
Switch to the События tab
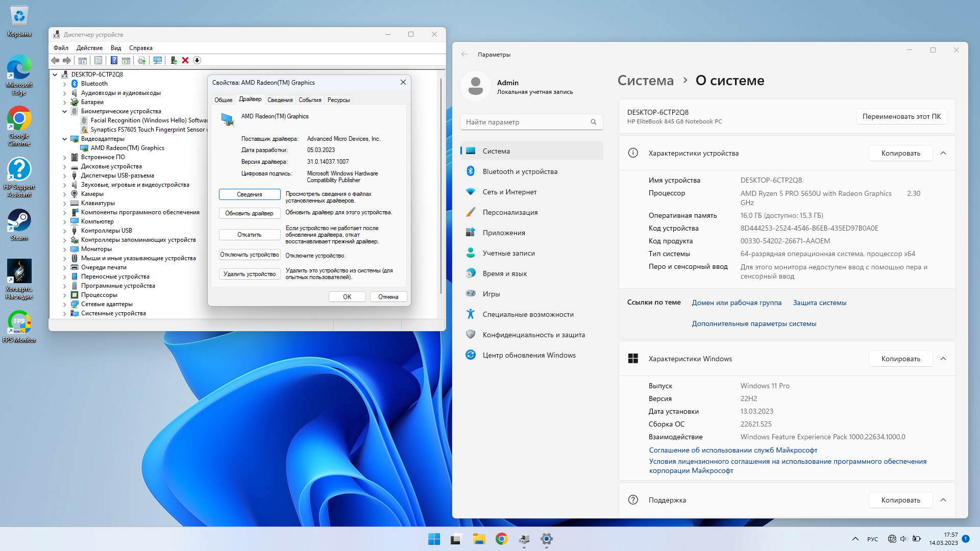click(310, 100)
